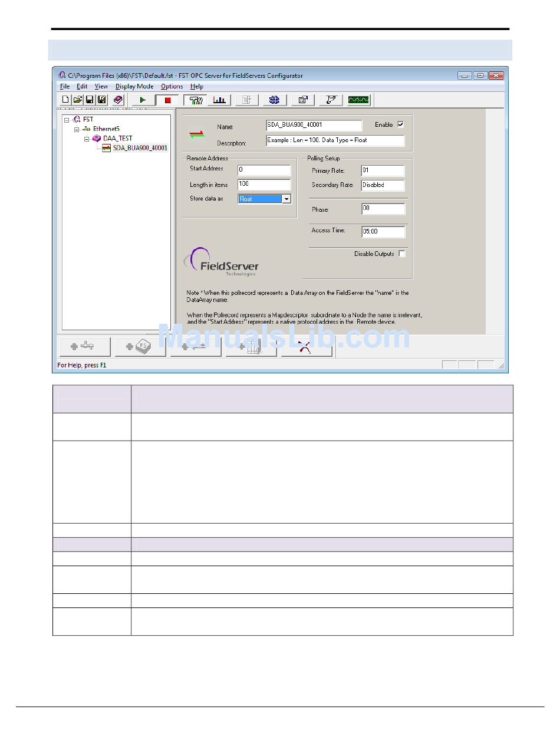Save the configuration with the single floppy icon
The height and width of the screenshot is (736, 560).
tap(90, 100)
